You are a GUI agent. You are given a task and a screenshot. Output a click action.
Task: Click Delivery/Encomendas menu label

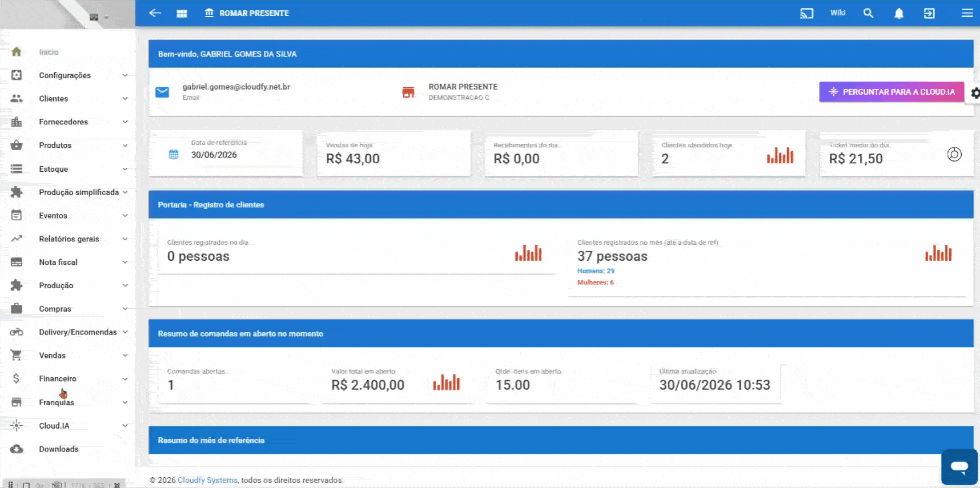[78, 332]
